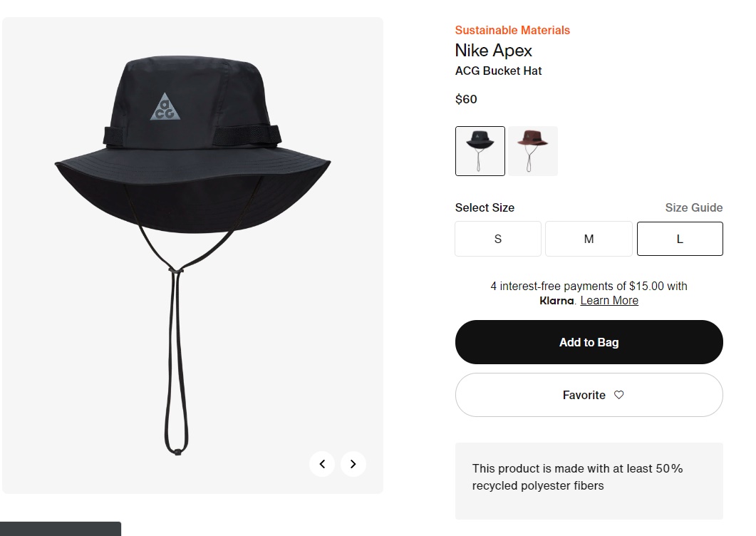Choose the brown hat colorway thumbnail
756x536 pixels.
click(533, 151)
